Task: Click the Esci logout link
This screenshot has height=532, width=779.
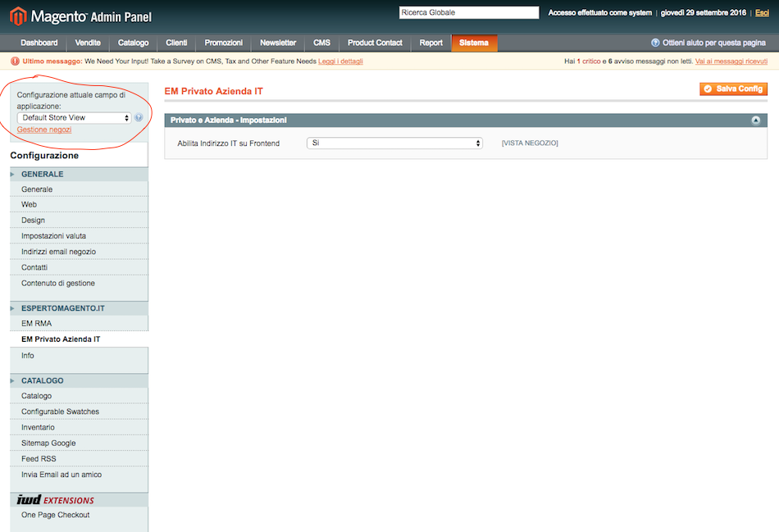Action: (x=762, y=13)
